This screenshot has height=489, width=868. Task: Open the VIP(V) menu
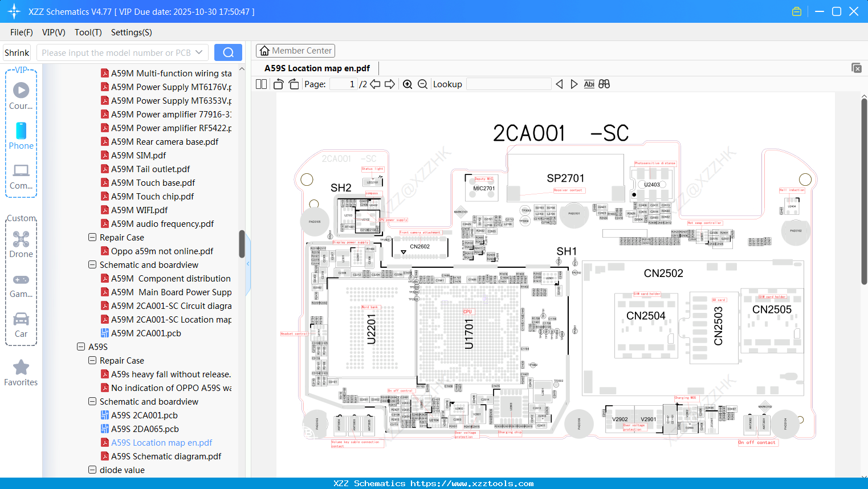pyautogui.click(x=54, y=32)
